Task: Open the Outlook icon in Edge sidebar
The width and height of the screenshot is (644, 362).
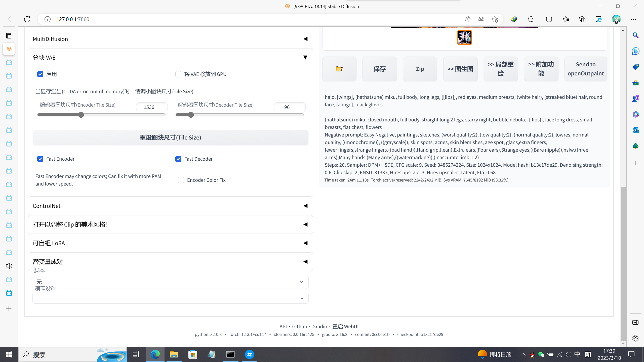Action: point(635,130)
